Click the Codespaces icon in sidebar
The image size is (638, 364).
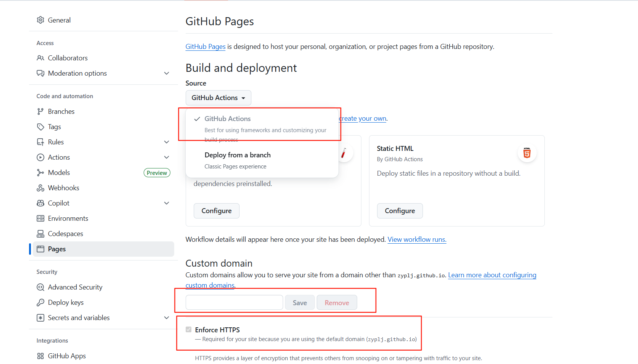40,234
